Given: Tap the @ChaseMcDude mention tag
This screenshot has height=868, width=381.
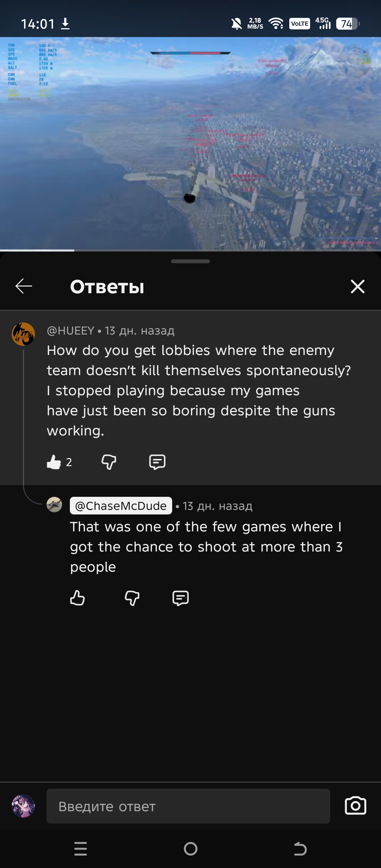Looking at the screenshot, I should [x=121, y=506].
